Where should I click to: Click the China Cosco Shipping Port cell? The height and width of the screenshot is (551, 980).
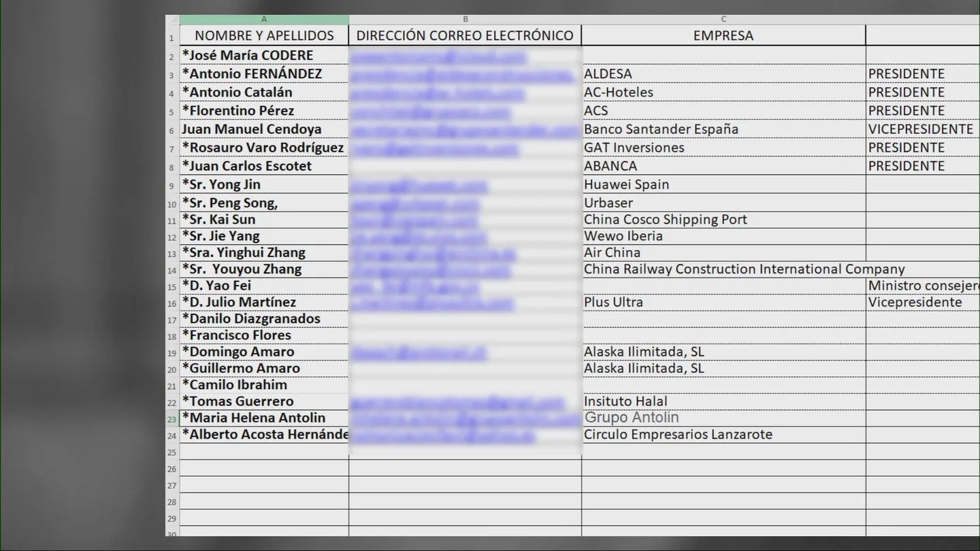[723, 219]
